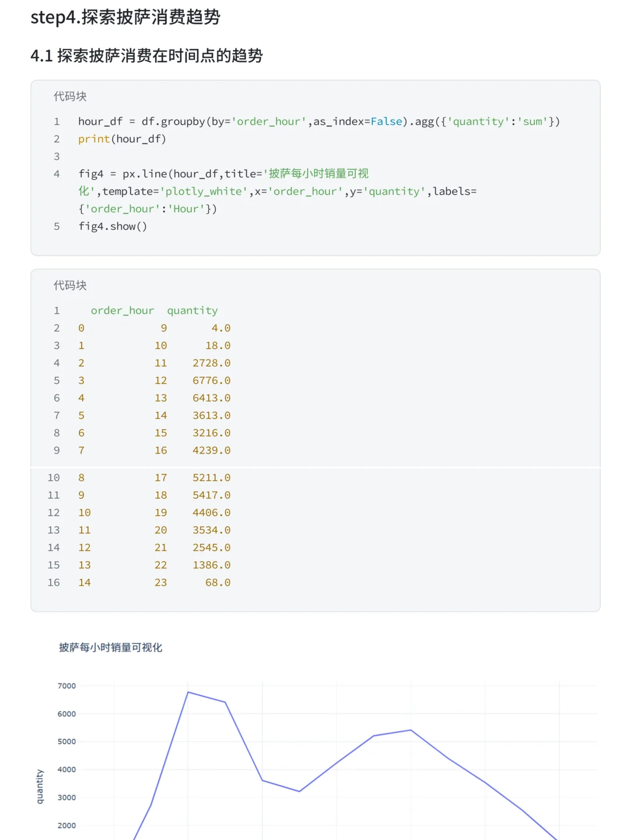Image resolution: width=630 pixels, height=840 pixels.
Task: Click the quantity column header
Action: tap(192, 311)
